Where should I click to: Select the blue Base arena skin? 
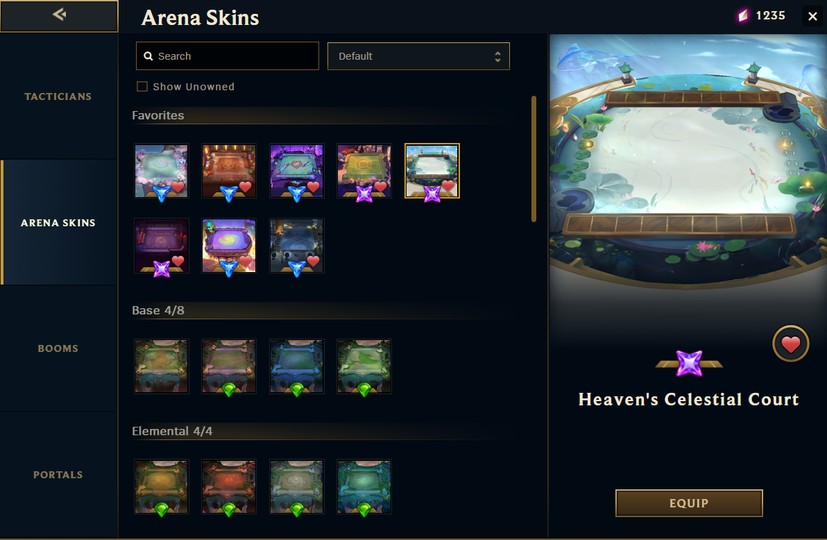pos(296,367)
